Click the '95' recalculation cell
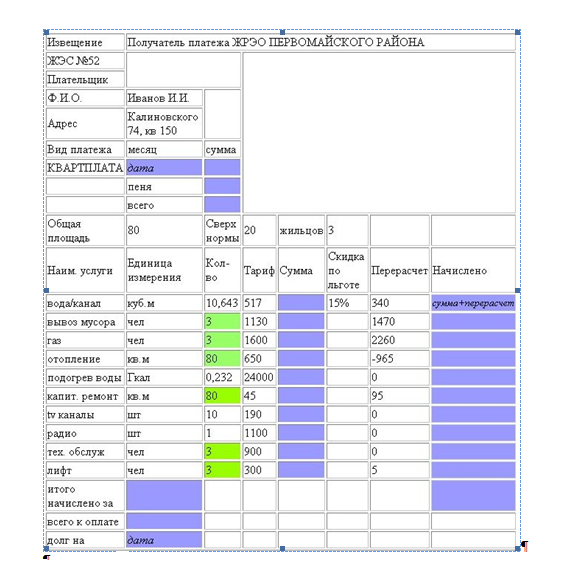 tap(400, 396)
